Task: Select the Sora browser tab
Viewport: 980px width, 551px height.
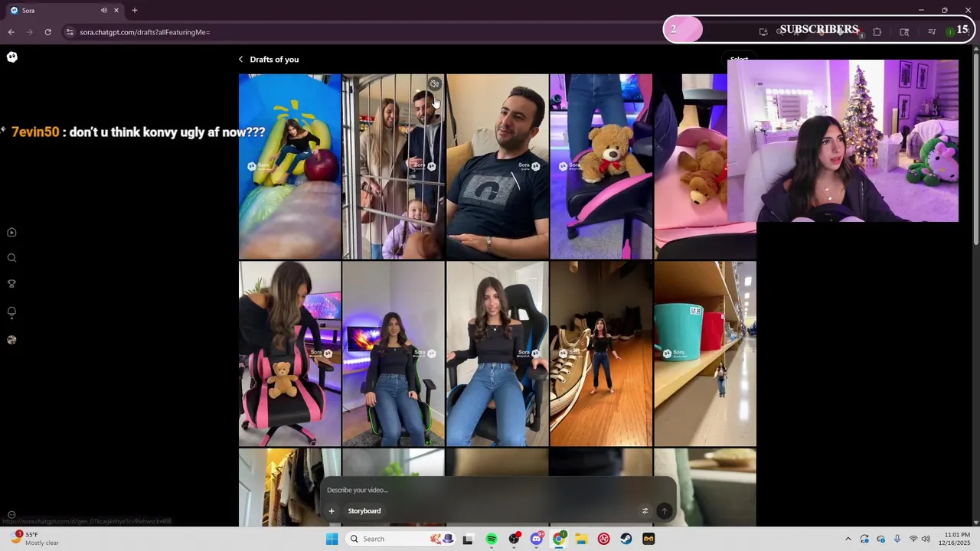Action: tap(64, 10)
